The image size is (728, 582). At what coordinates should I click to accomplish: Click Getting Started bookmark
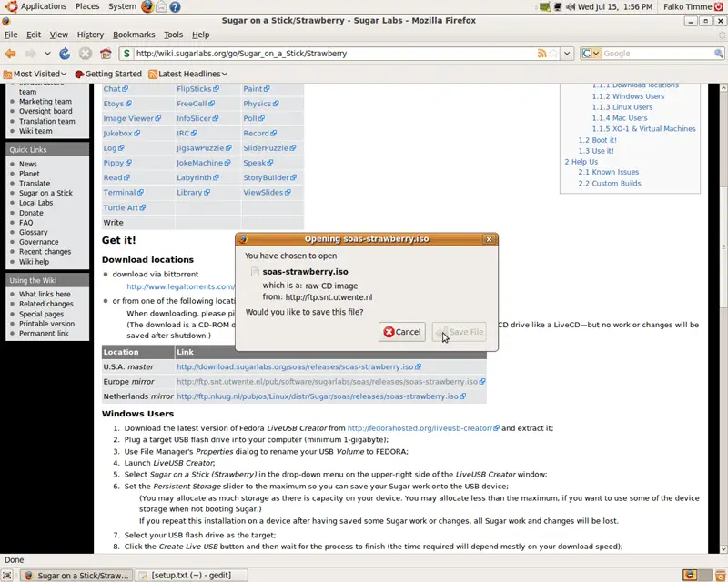pyautogui.click(x=108, y=74)
